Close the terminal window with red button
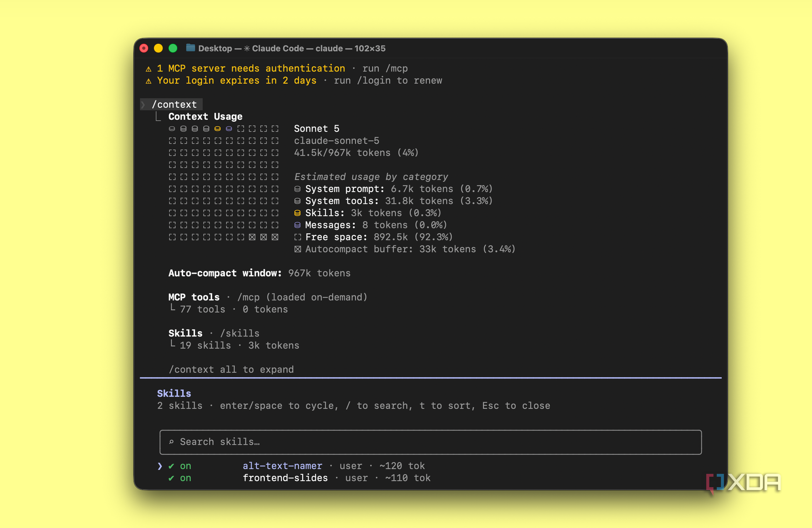This screenshot has height=528, width=812. tap(144, 48)
